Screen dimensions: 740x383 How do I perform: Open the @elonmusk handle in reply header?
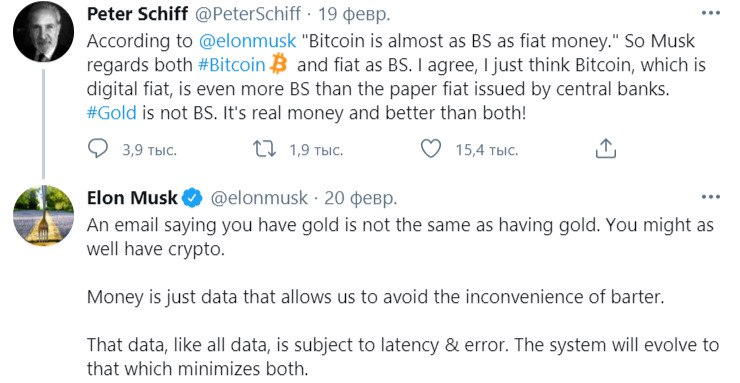click(x=259, y=198)
